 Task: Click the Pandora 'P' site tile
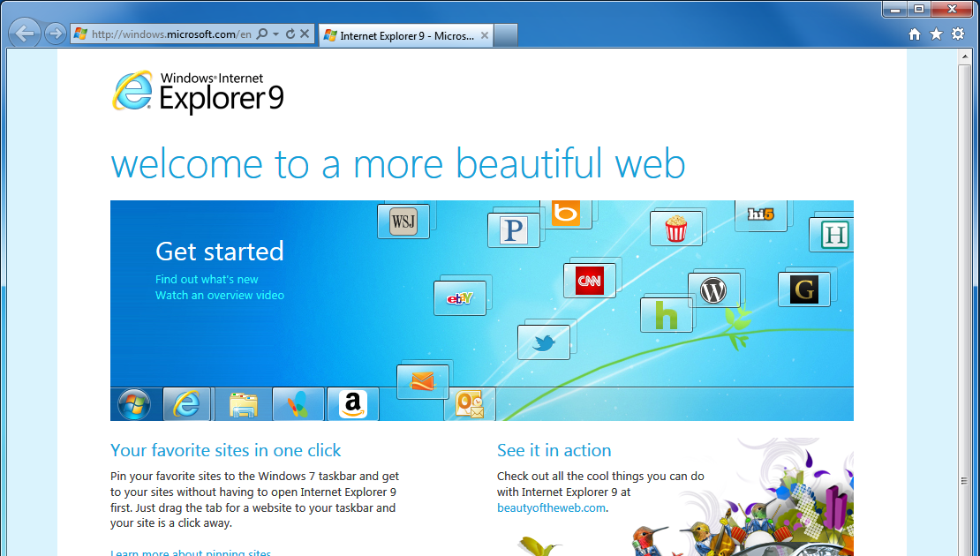[x=514, y=229]
